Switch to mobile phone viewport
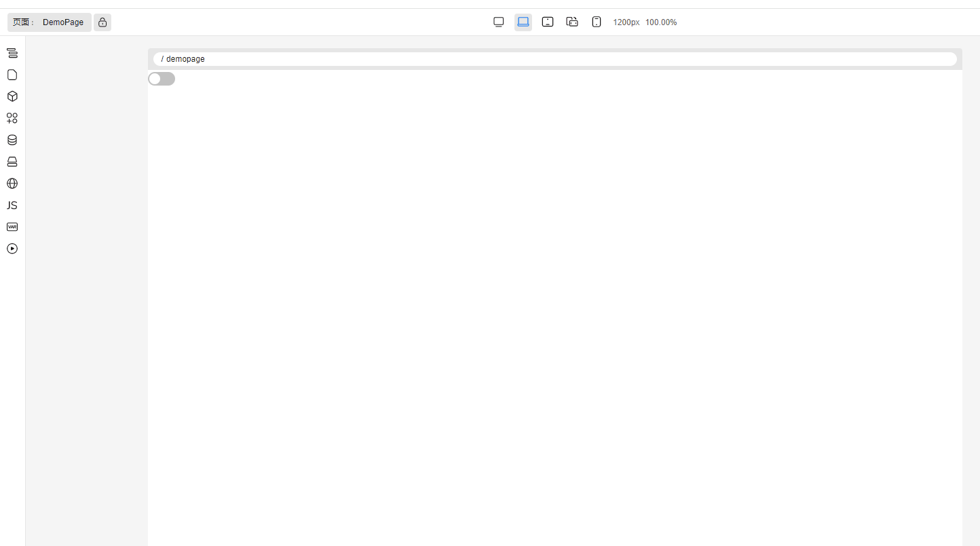The image size is (980, 546). click(x=597, y=22)
